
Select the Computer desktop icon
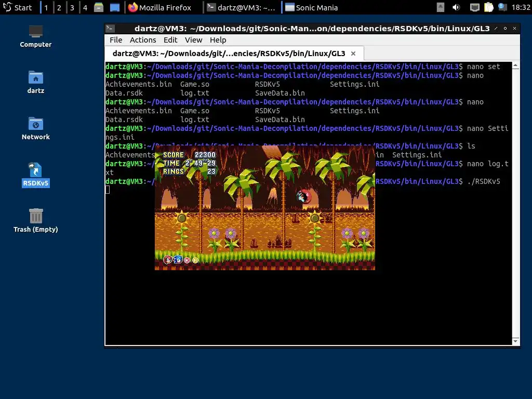pos(36,36)
